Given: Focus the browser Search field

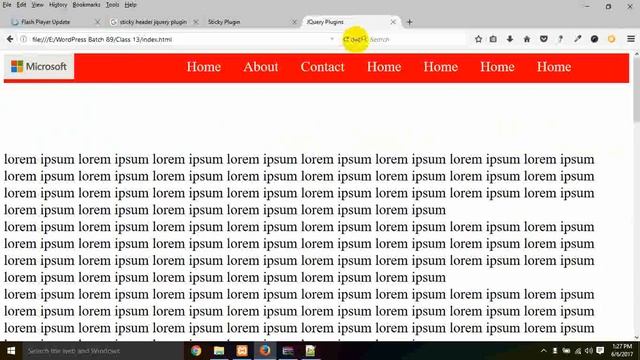Looking at the screenshot, I should pyautogui.click(x=416, y=40).
